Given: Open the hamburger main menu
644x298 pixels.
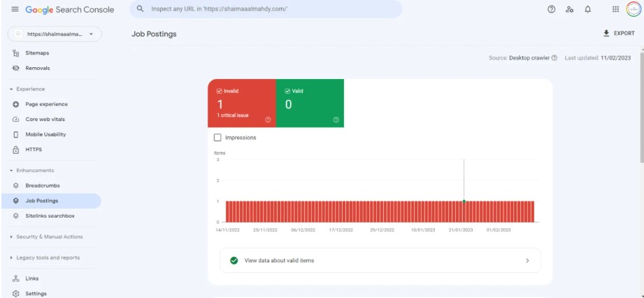Looking at the screenshot, I should pos(15,9).
